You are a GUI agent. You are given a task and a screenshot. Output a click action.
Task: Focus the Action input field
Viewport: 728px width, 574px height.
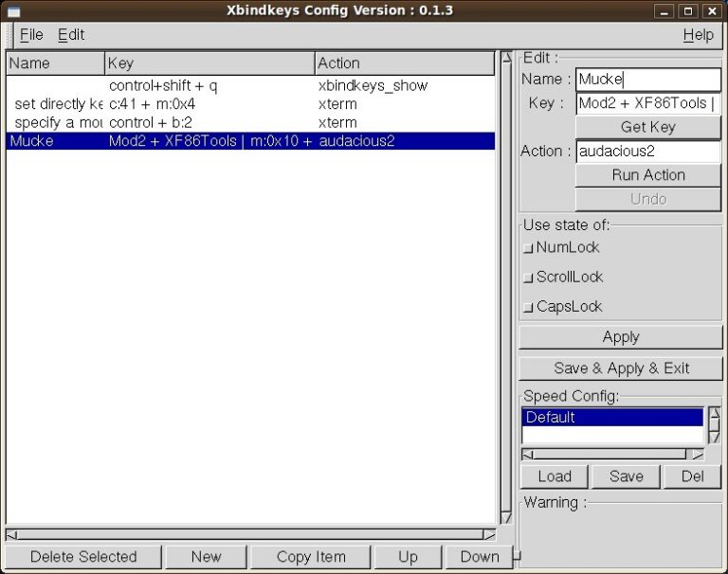point(648,152)
